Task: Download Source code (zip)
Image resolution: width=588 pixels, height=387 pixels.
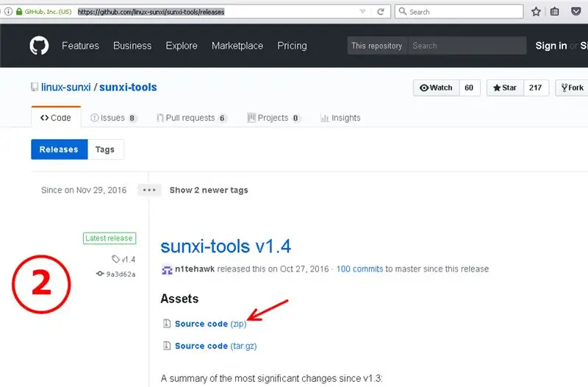Action: tap(211, 324)
